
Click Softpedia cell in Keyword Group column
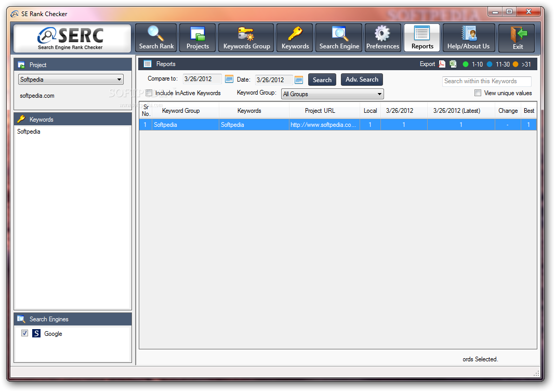(x=186, y=125)
